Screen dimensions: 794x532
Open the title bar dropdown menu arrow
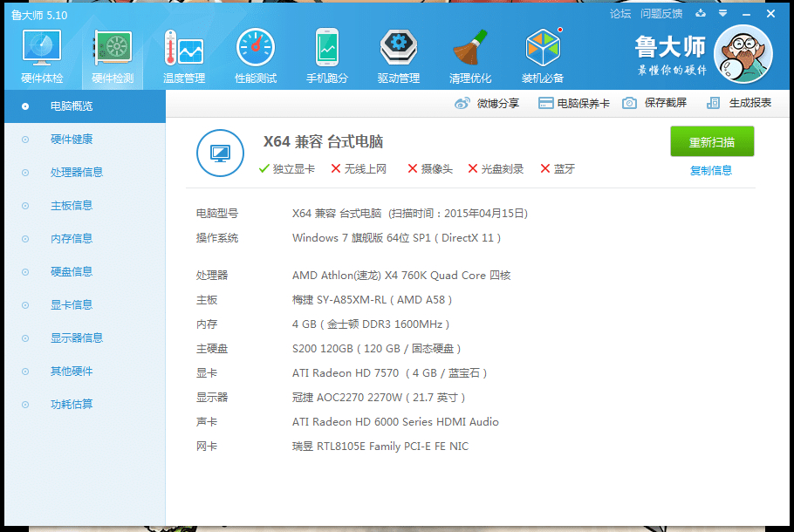[x=723, y=13]
